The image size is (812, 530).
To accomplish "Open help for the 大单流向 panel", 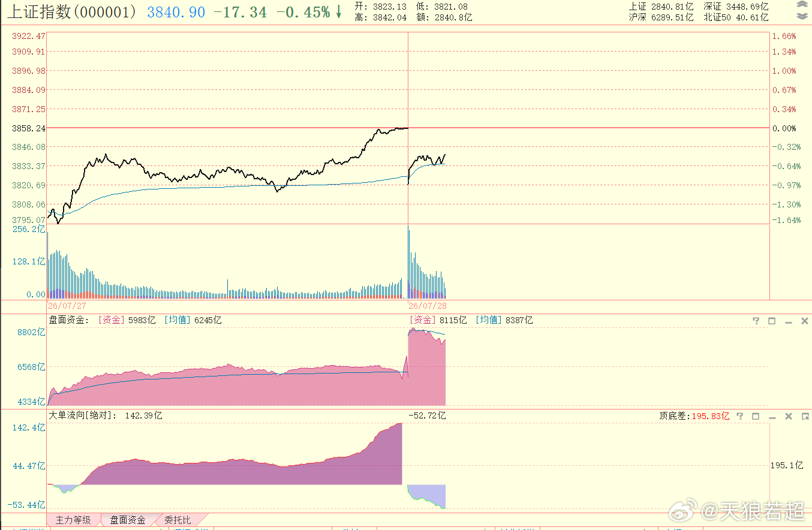I will (x=740, y=416).
